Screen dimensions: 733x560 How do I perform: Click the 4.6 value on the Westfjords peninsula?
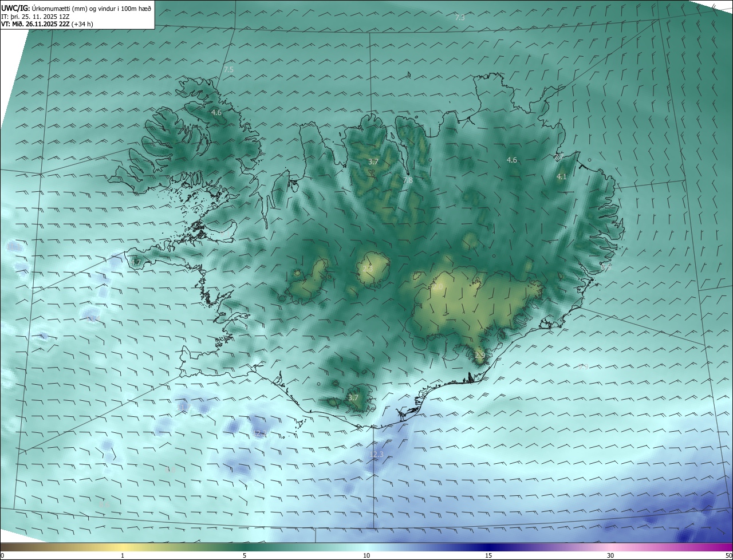click(216, 113)
